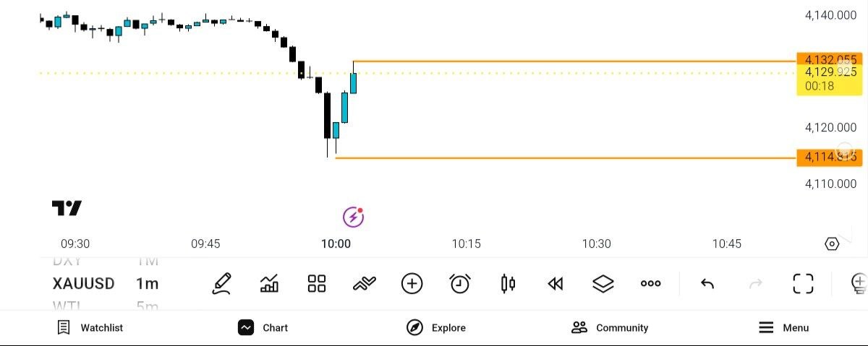Create an alert with the alarm clock icon
The image size is (868, 346).
460,284
